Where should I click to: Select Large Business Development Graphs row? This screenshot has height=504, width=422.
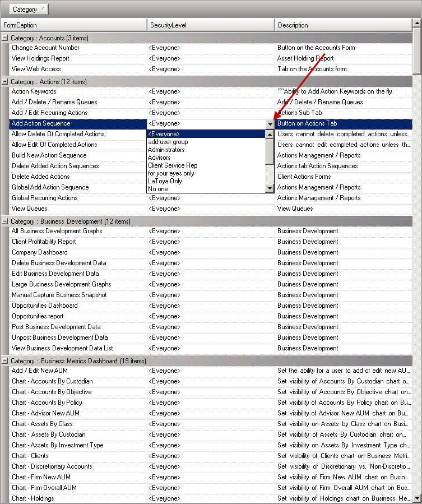pyautogui.click(x=211, y=284)
